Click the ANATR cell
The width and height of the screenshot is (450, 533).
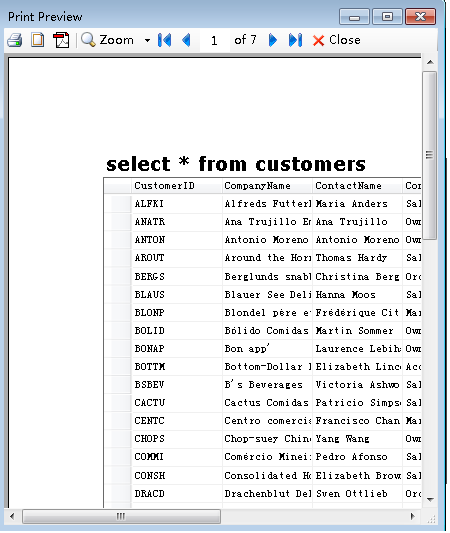click(x=177, y=222)
